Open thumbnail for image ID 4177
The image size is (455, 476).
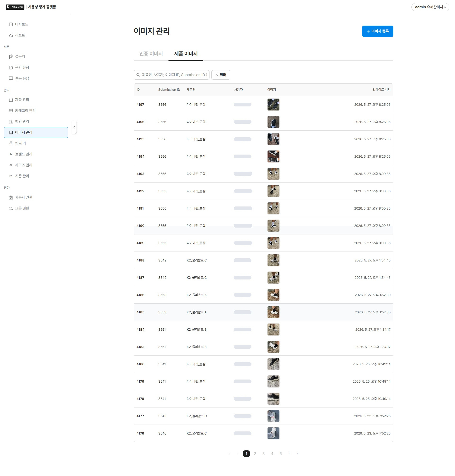[x=273, y=416]
